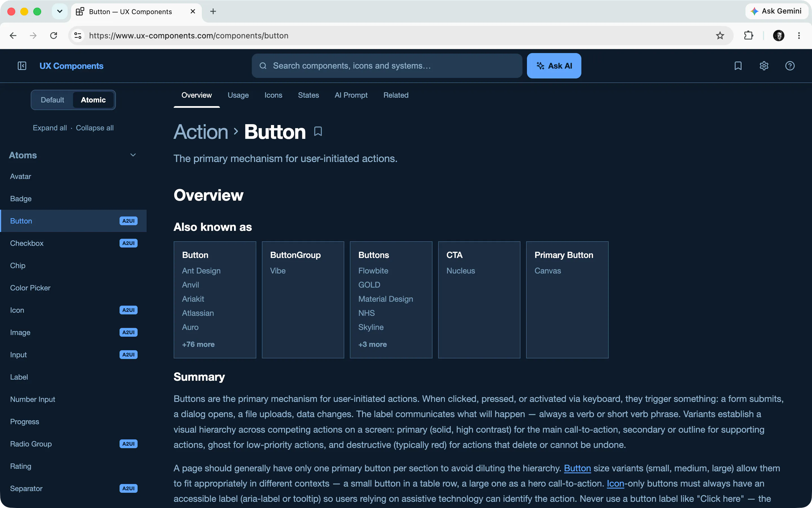The image size is (812, 508).
Task: Go back in browser history
Action: 13,36
